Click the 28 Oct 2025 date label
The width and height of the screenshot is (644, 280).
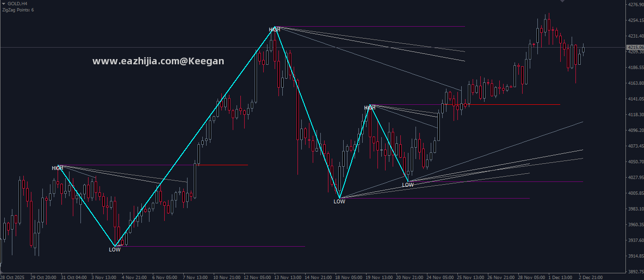12,277
